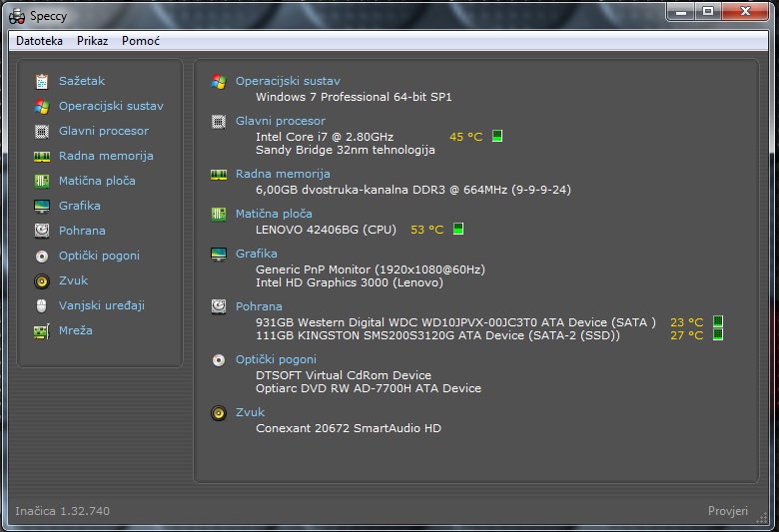Click the Sandy Bridge 32nm tehnologija line
Screen dimensions: 779x532
pos(346,150)
